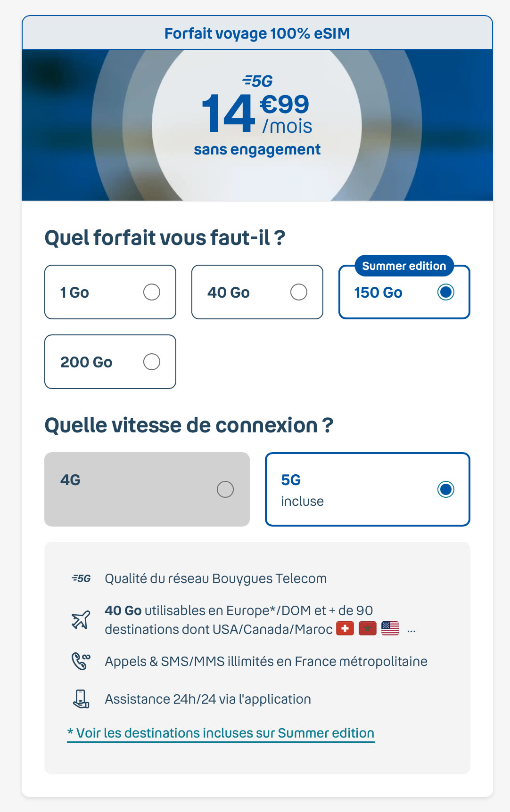Click the Forfait voyage 100% eSIM header
The width and height of the screenshot is (510, 812).
257,33
